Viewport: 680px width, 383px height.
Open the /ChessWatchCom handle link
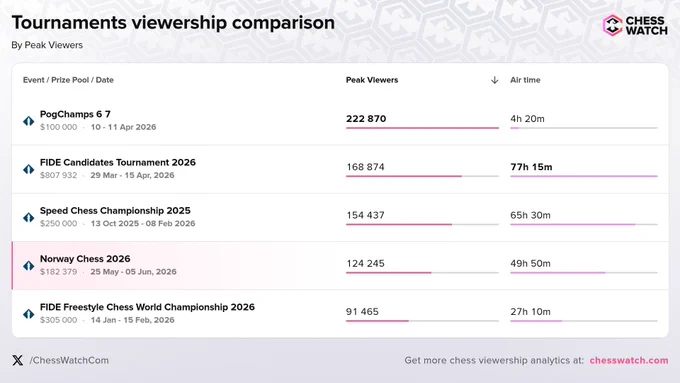pyautogui.click(x=69, y=360)
